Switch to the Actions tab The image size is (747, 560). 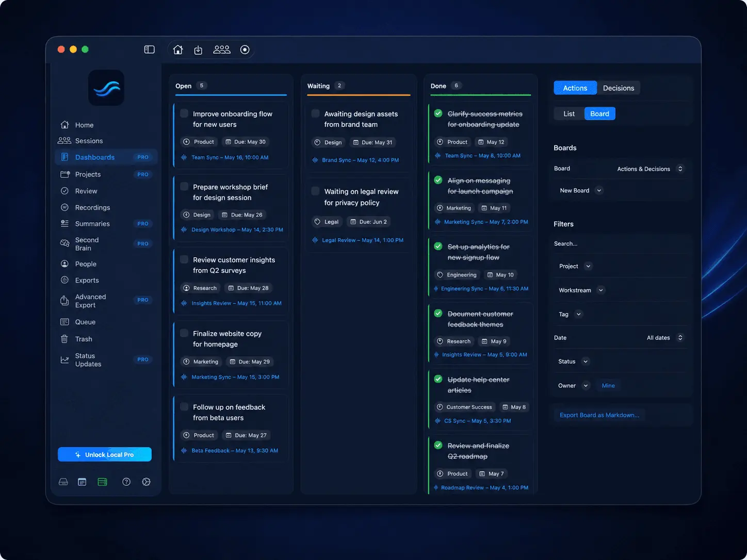pos(575,88)
